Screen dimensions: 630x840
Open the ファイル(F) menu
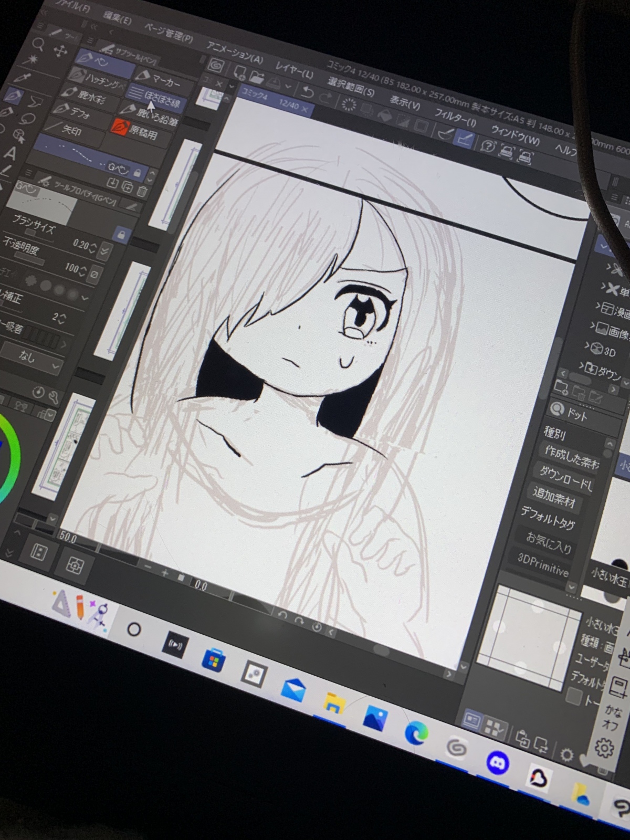pos(72,7)
